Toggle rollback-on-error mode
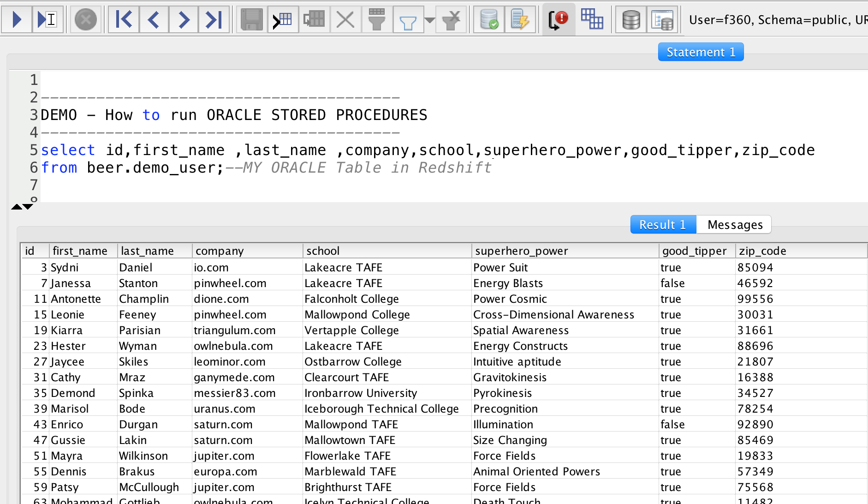This screenshot has width=868, height=504. tap(558, 19)
